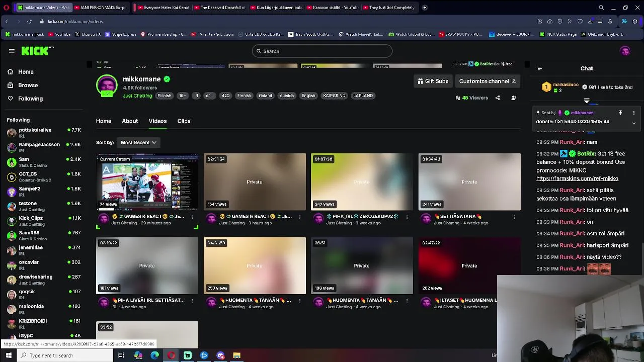Open pottukoiralive in the Following list

[x=44, y=133]
